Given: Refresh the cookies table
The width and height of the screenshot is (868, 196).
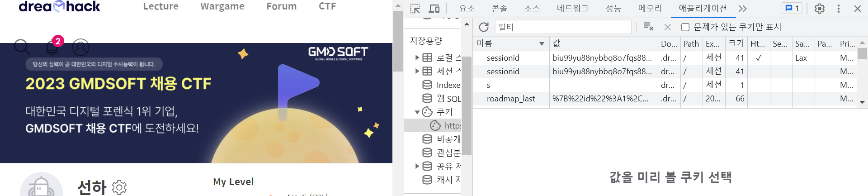Looking at the screenshot, I should coord(484,27).
